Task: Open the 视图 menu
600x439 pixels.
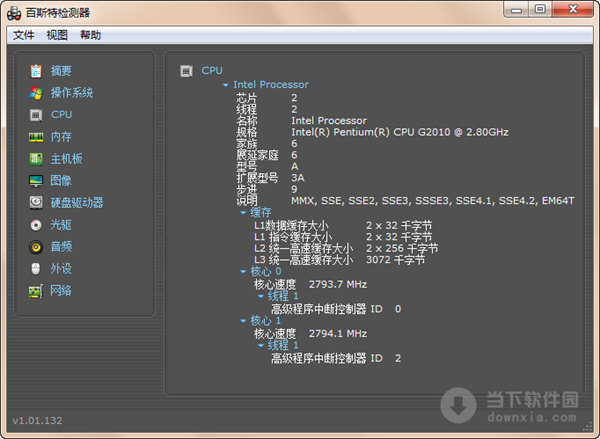Action: click(x=57, y=35)
